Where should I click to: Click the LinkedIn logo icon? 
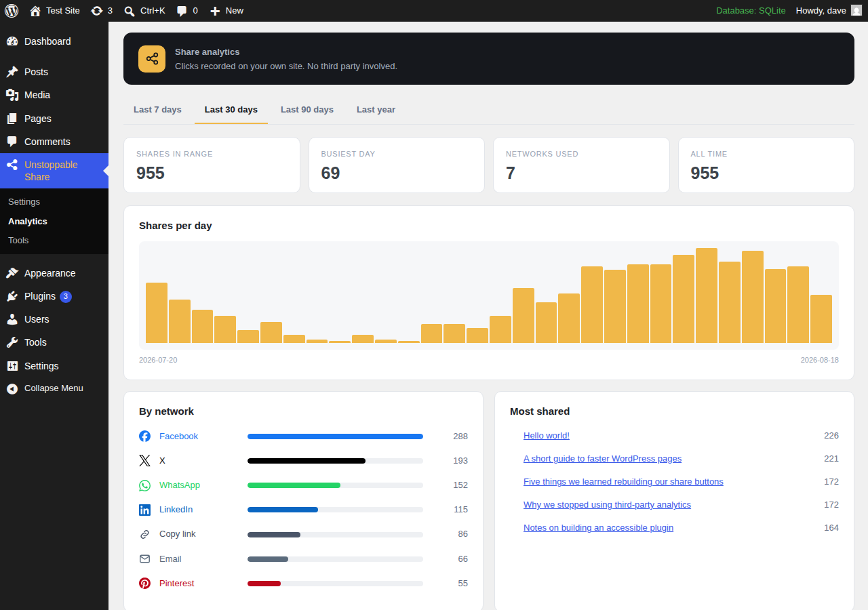pyautogui.click(x=144, y=510)
